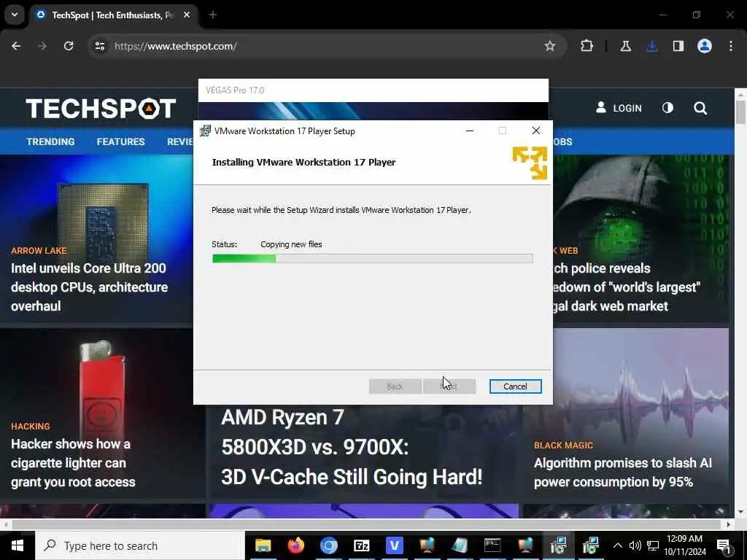Click the VMware installation progress bar

click(373, 259)
